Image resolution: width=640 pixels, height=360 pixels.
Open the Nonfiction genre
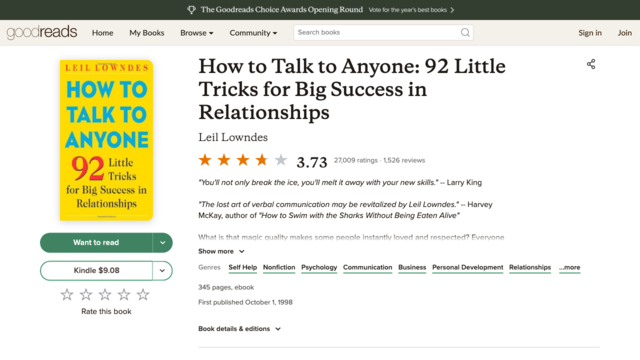tap(279, 267)
